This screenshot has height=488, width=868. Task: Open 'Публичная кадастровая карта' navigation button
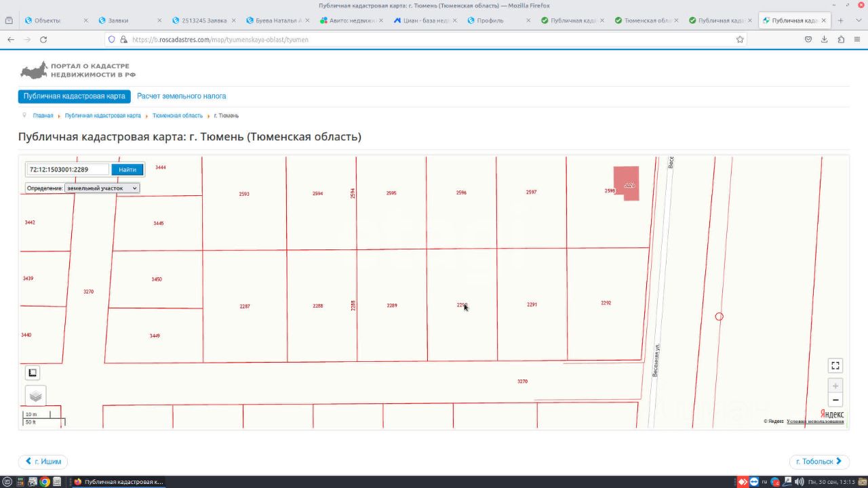point(75,96)
